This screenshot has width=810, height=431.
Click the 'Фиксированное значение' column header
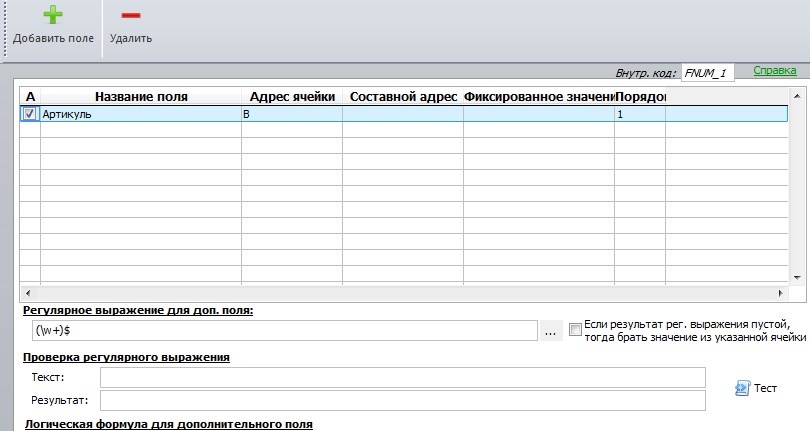[539, 97]
